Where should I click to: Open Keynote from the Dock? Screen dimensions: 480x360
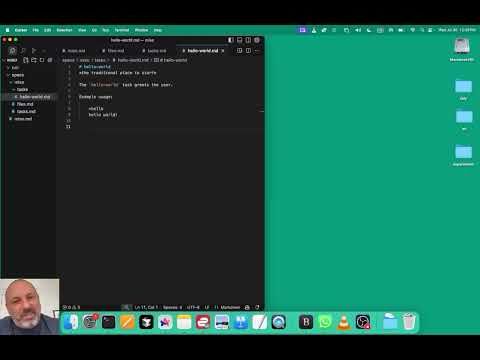pos(241,322)
